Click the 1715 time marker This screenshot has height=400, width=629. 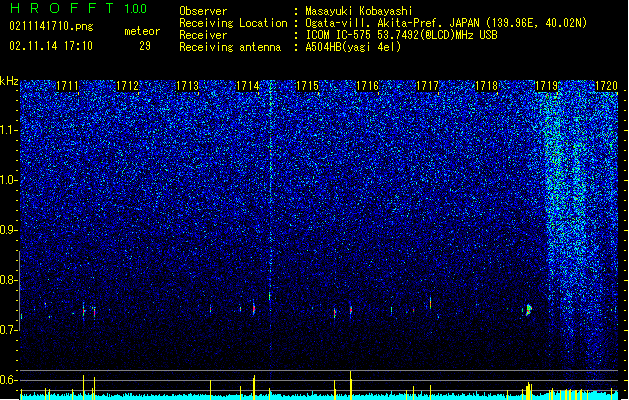coord(307,86)
